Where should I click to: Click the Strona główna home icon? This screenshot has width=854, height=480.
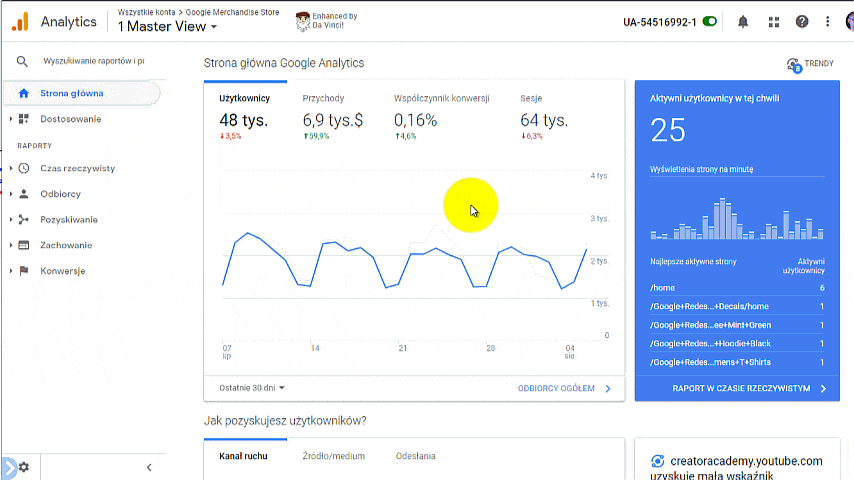tap(23, 93)
